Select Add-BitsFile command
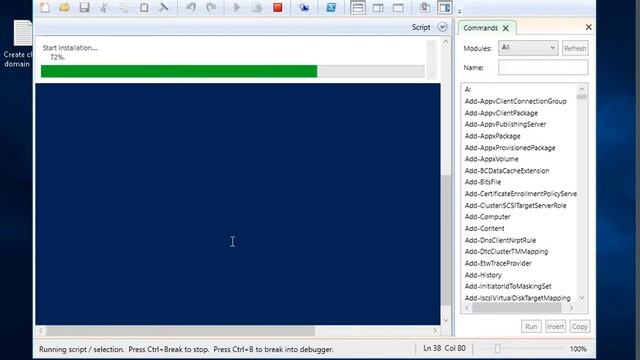This screenshot has height=360, width=640. 483,182
